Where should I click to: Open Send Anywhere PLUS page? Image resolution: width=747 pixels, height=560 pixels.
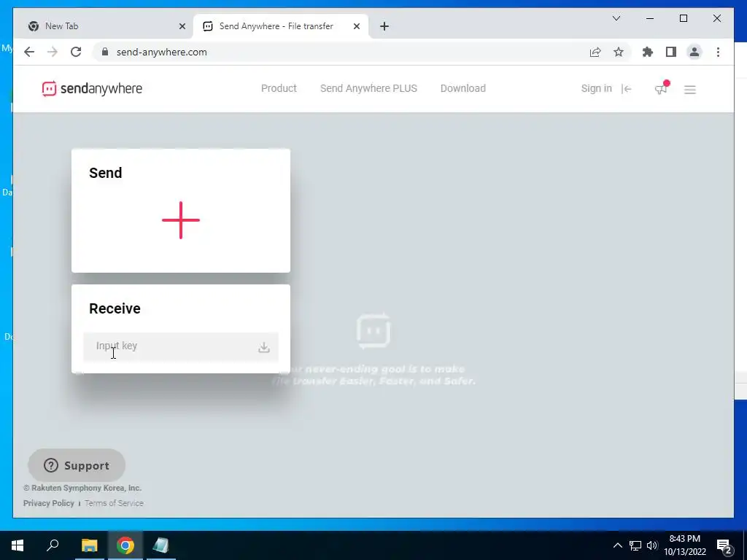(x=368, y=88)
